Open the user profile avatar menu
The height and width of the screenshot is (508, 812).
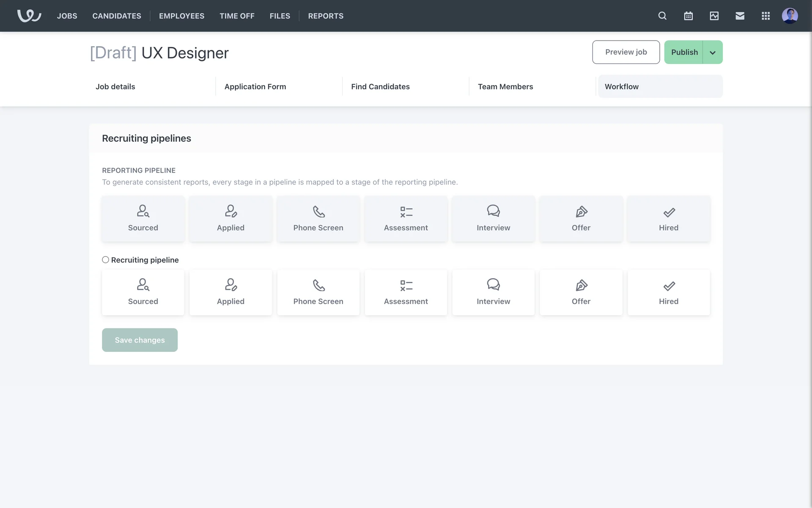pyautogui.click(x=790, y=16)
